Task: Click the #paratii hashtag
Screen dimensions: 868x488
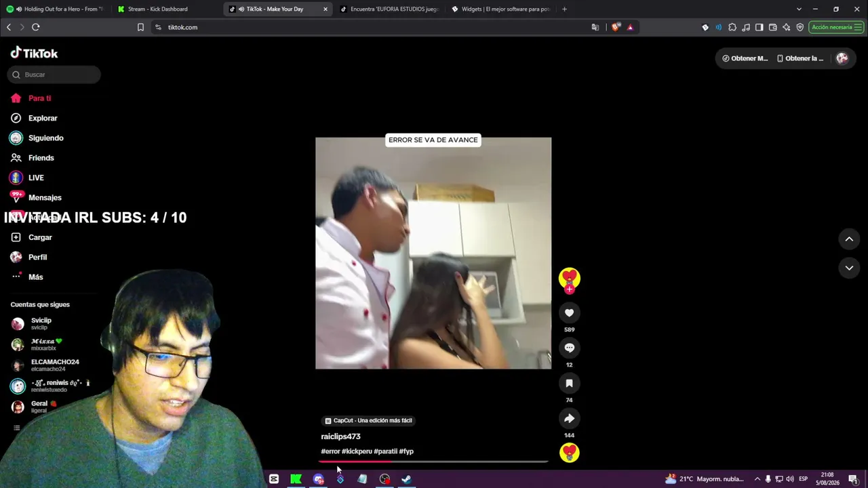Action: pos(385,451)
